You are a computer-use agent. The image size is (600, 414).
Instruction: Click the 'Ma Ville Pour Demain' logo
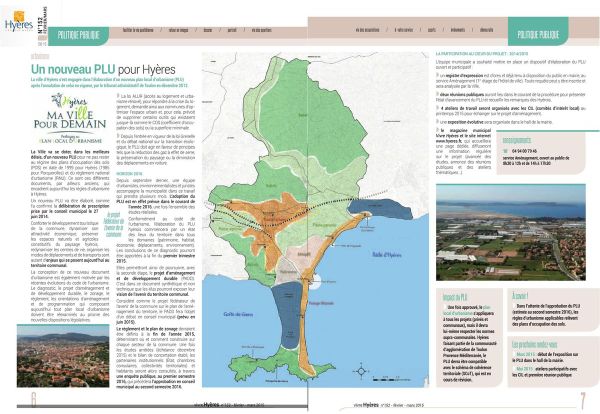[70, 118]
